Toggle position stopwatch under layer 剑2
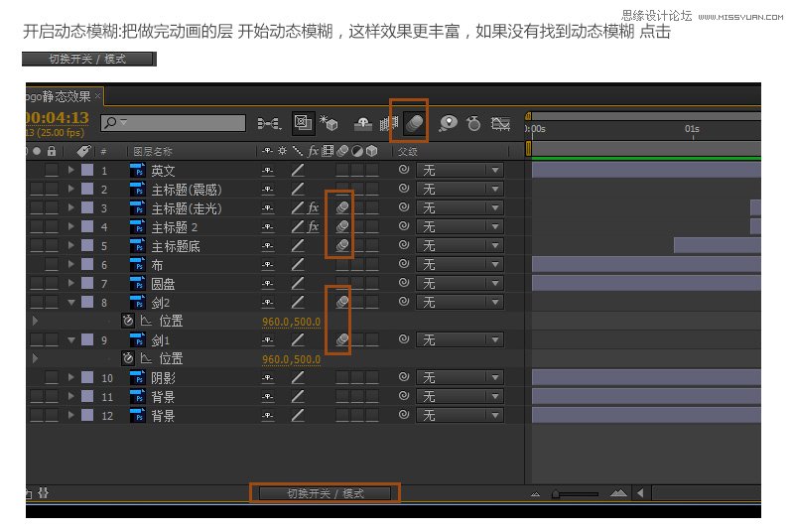The width and height of the screenshot is (794, 532). tap(128, 321)
